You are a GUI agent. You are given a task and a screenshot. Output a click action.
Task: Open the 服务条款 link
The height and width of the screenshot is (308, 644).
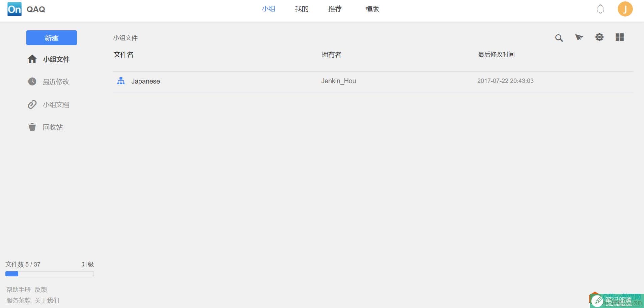tap(19, 300)
